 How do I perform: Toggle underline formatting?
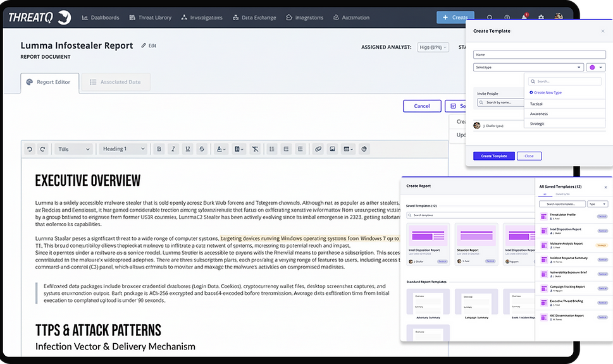point(188,149)
